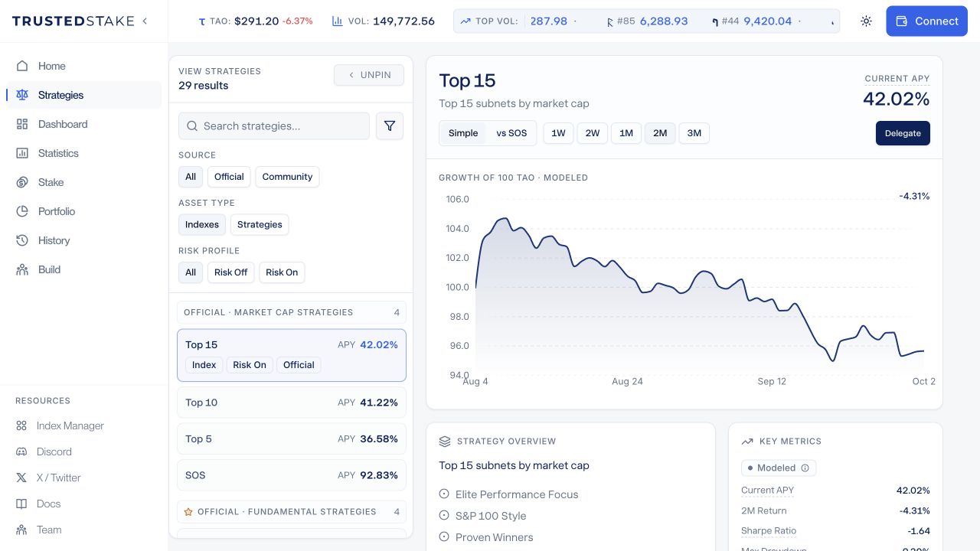Toggle the Strategies asset type filter
This screenshot has height=551, width=980.
[x=260, y=225]
